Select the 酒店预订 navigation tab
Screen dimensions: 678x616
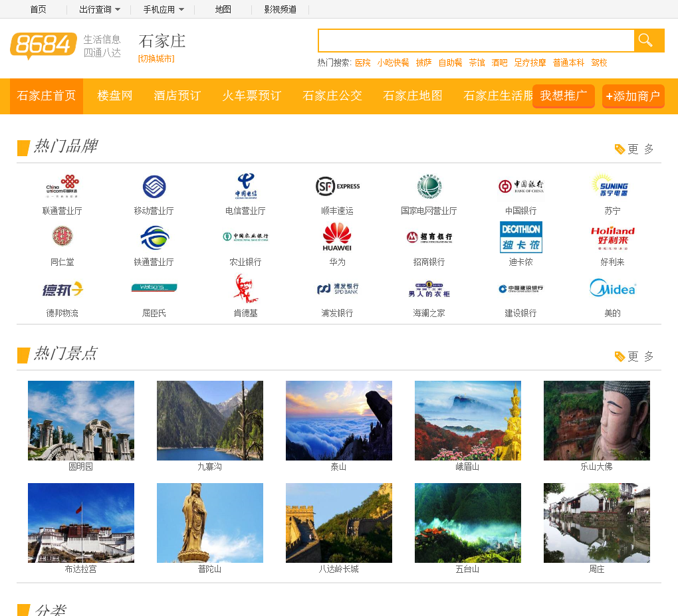pos(177,96)
